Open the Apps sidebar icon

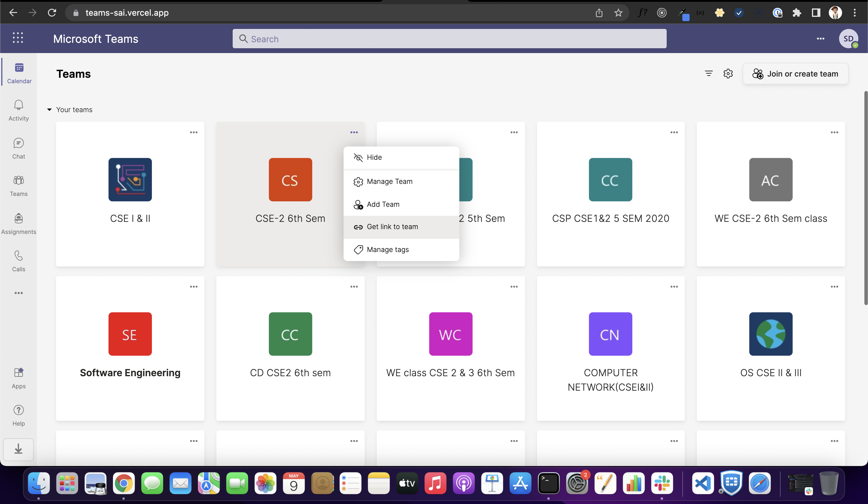pyautogui.click(x=19, y=378)
